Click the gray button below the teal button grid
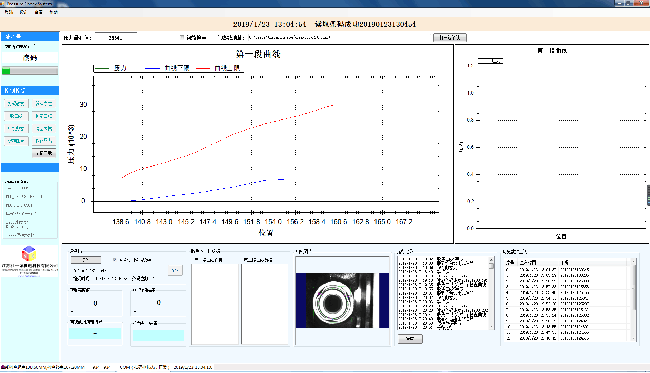The height and width of the screenshot is (373, 650). click(x=44, y=153)
